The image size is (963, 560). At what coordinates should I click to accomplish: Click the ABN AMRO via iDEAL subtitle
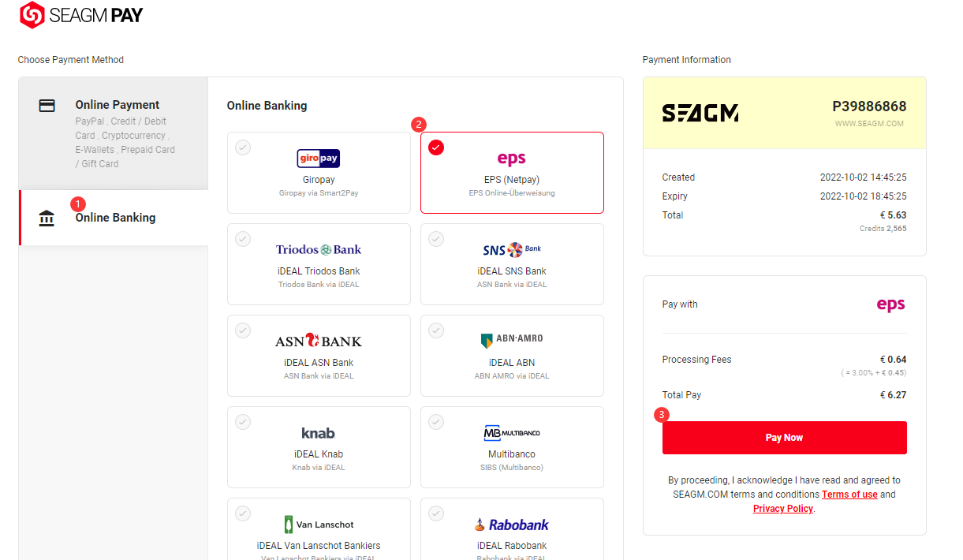pyautogui.click(x=512, y=376)
